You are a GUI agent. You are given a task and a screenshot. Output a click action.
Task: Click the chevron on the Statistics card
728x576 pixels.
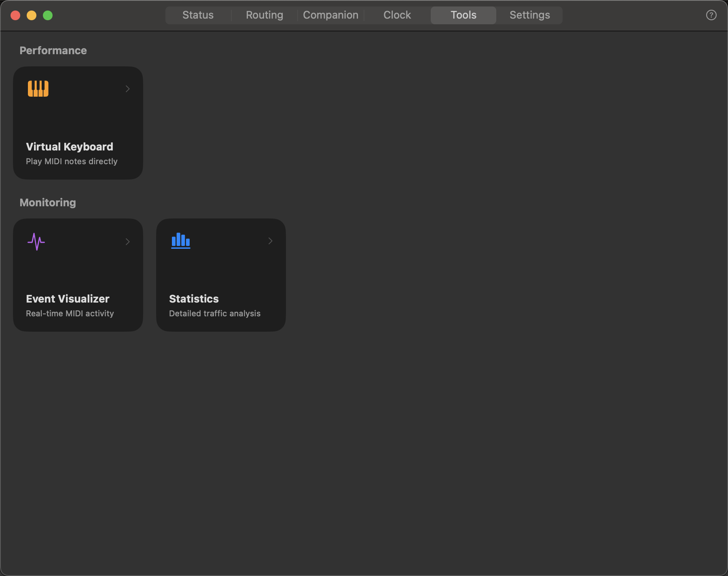click(x=270, y=241)
